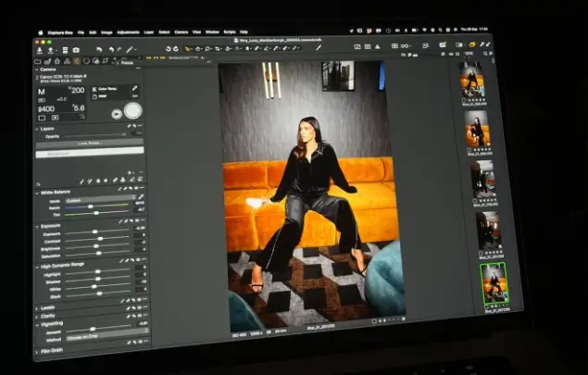Open the Adjustments menu
The height and width of the screenshot is (375, 588).
coord(128,32)
